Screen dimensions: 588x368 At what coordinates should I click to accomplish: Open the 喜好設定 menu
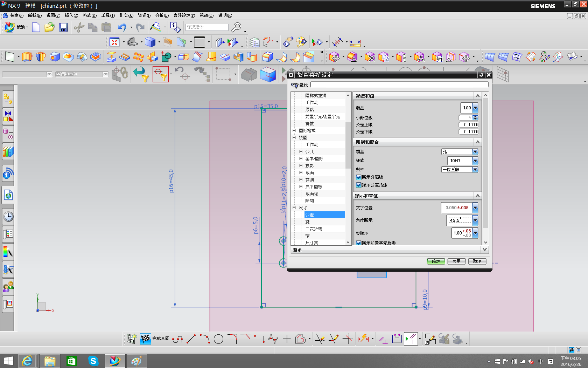184,15
